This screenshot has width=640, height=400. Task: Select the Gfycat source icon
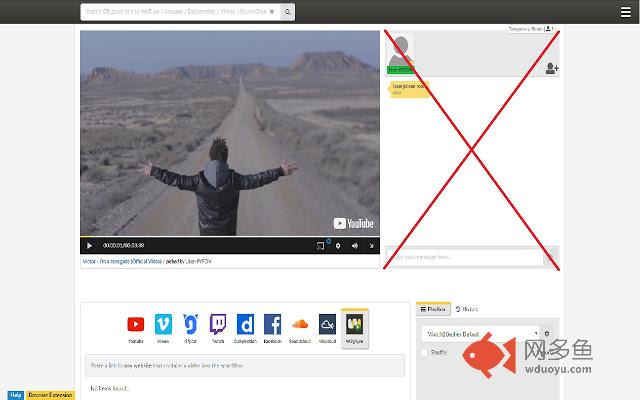(190, 329)
